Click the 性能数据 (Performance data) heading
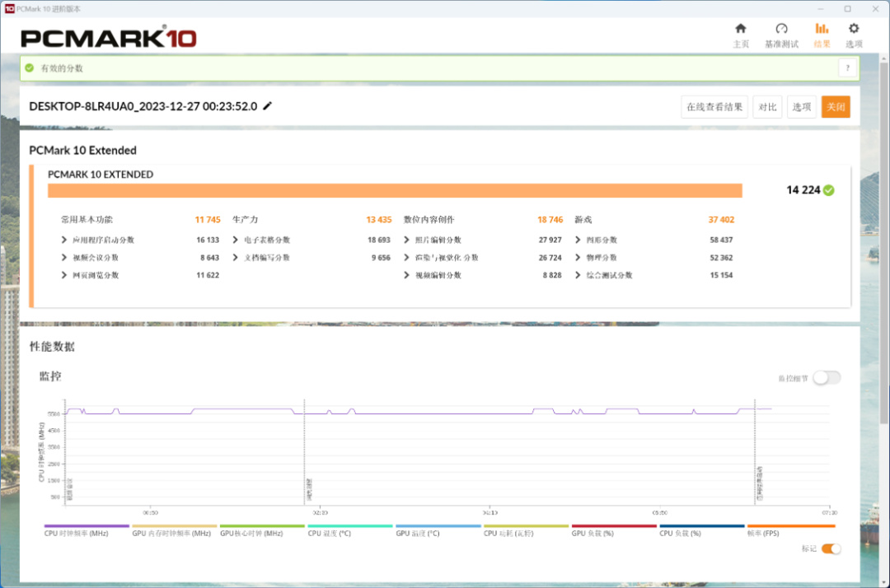This screenshot has width=890, height=588. 52,347
